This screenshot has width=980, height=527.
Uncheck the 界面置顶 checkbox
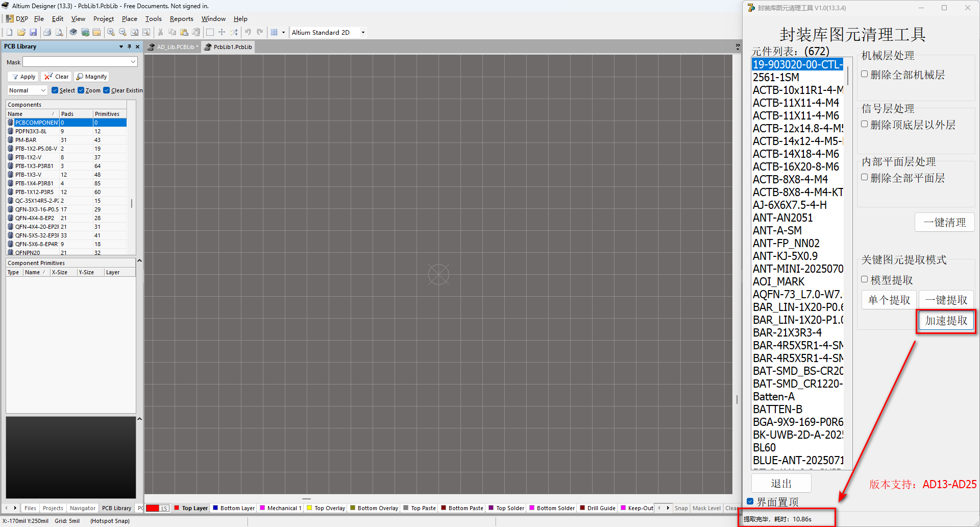click(x=750, y=501)
